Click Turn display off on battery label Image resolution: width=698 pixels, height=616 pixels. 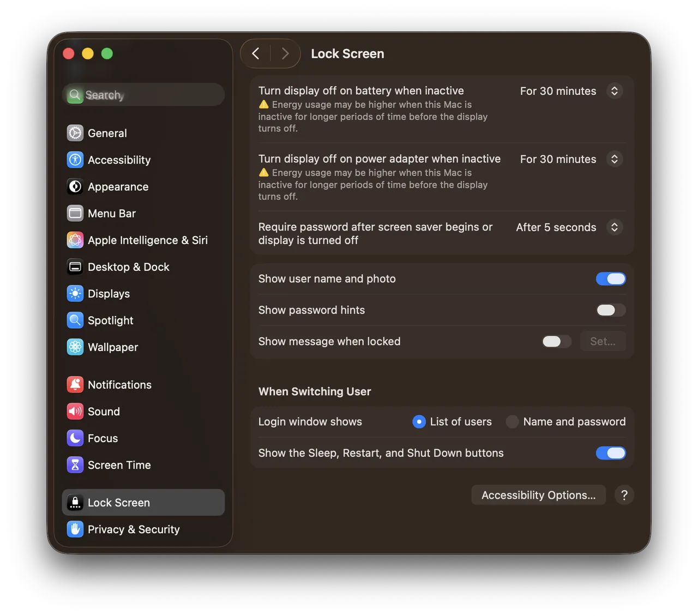(361, 90)
